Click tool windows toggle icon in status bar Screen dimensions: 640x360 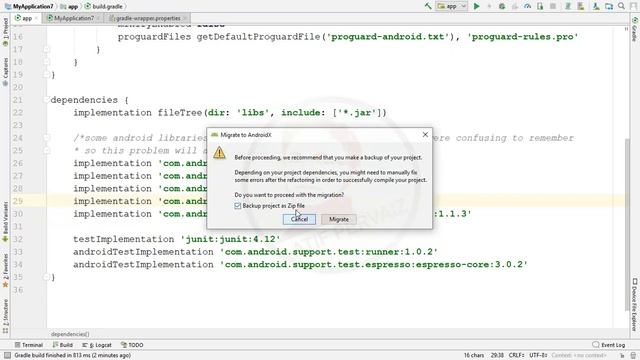point(7,356)
